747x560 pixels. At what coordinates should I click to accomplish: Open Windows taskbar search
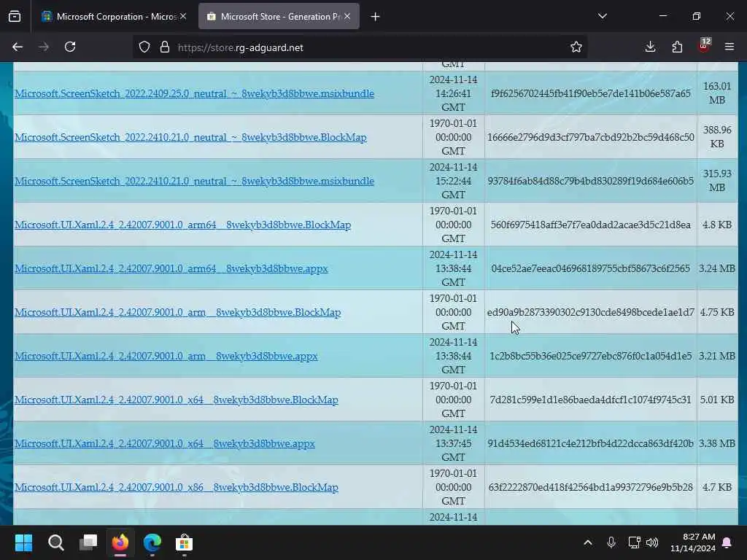click(55, 542)
